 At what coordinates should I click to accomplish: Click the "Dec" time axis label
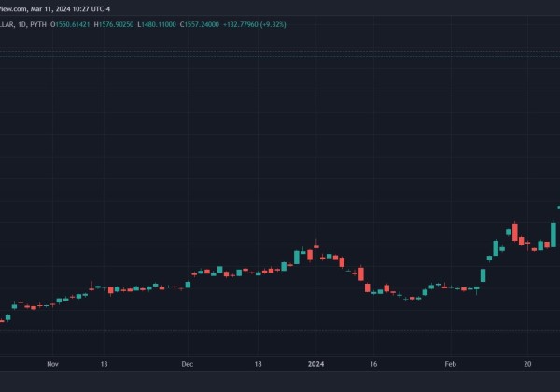[188, 364]
